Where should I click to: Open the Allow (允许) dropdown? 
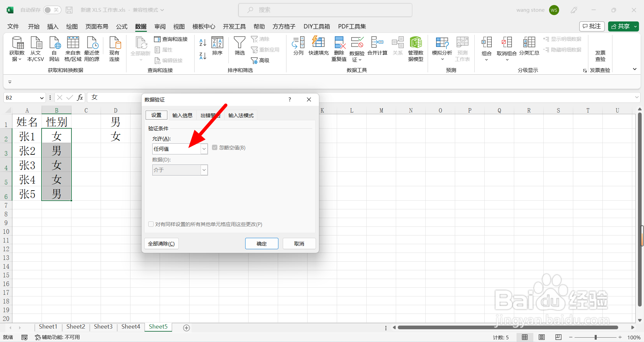tap(204, 149)
